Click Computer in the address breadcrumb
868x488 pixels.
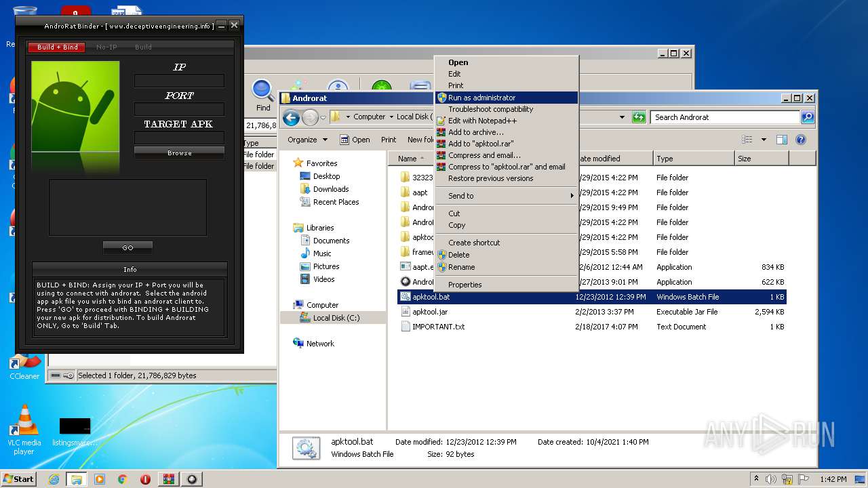tap(369, 117)
